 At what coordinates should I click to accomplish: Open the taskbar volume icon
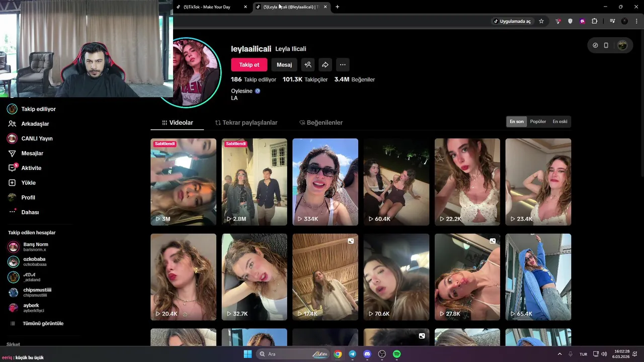(x=604, y=354)
